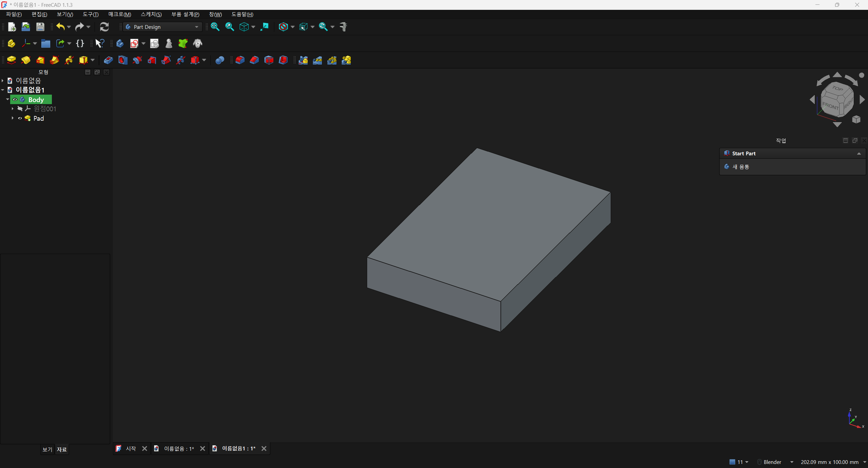Select the Pocket tool
868x468 pixels.
[108, 60]
